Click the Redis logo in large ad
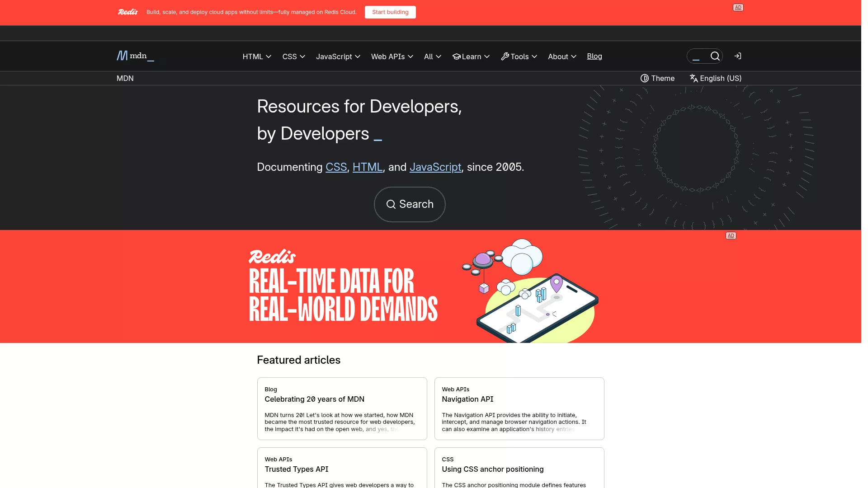This screenshot has height=488, width=868. point(272,257)
